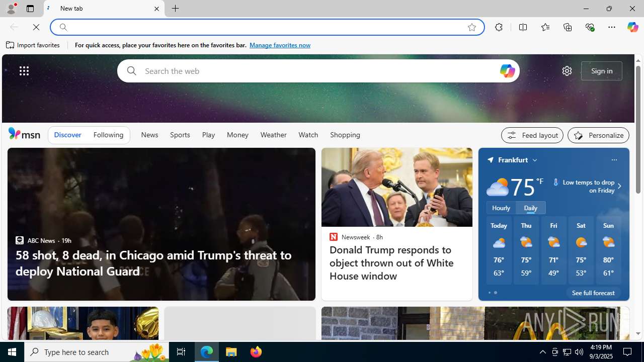Open Feed layout options
The image size is (644, 362).
532,135
